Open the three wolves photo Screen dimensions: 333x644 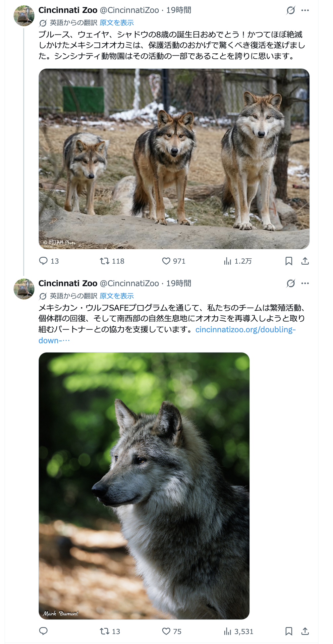click(x=174, y=159)
